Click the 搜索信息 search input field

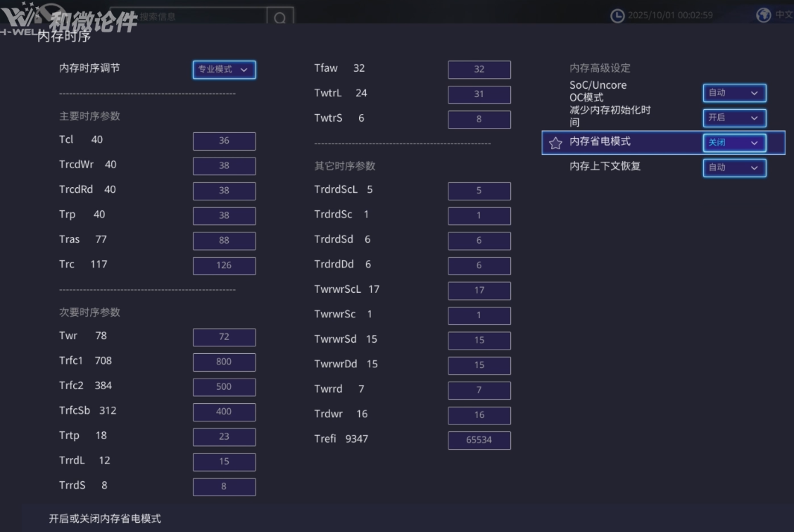[x=189, y=17]
